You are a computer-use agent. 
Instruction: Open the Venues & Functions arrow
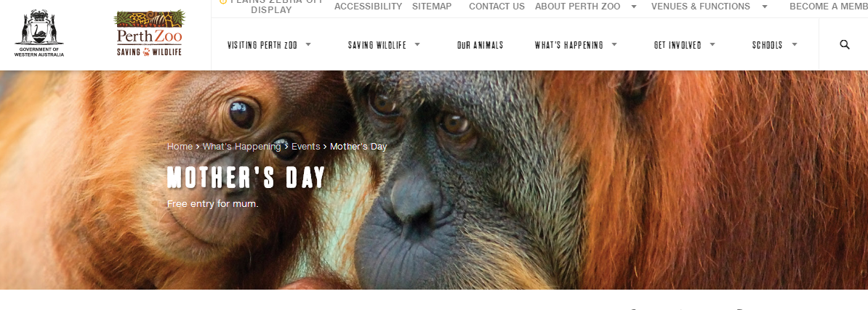coord(764,7)
